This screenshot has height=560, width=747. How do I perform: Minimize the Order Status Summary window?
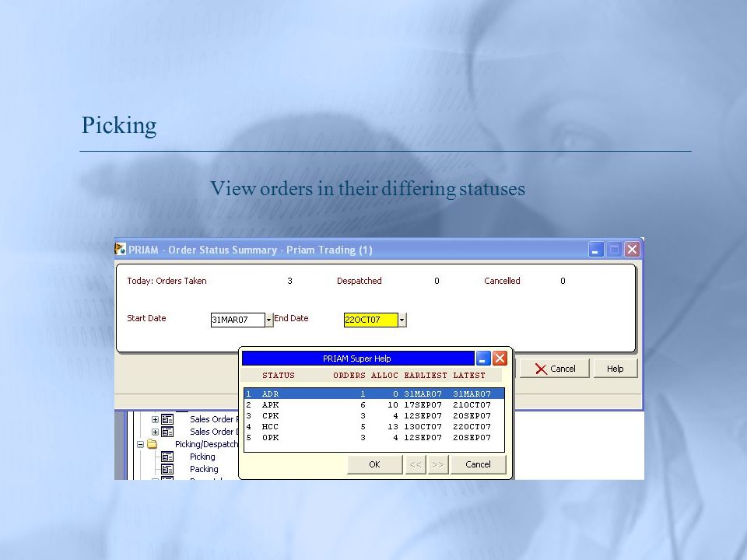coord(595,250)
